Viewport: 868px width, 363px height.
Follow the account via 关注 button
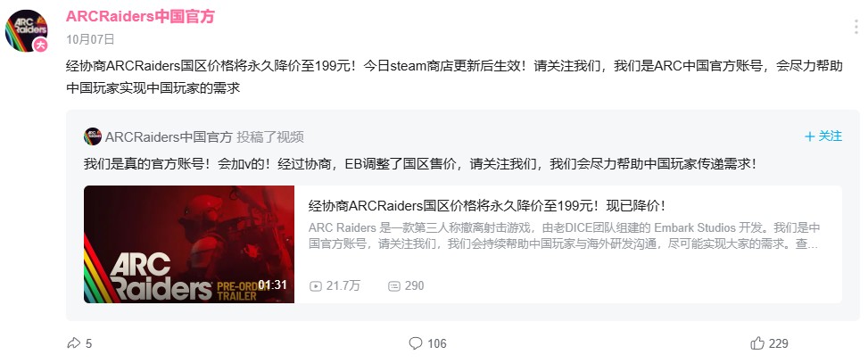pyautogui.click(x=823, y=136)
